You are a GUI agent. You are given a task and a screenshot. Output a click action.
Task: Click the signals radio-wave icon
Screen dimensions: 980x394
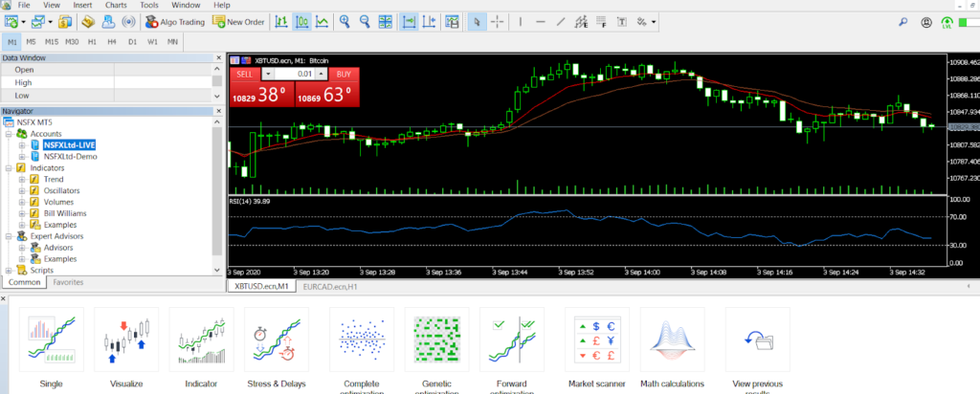(128, 22)
